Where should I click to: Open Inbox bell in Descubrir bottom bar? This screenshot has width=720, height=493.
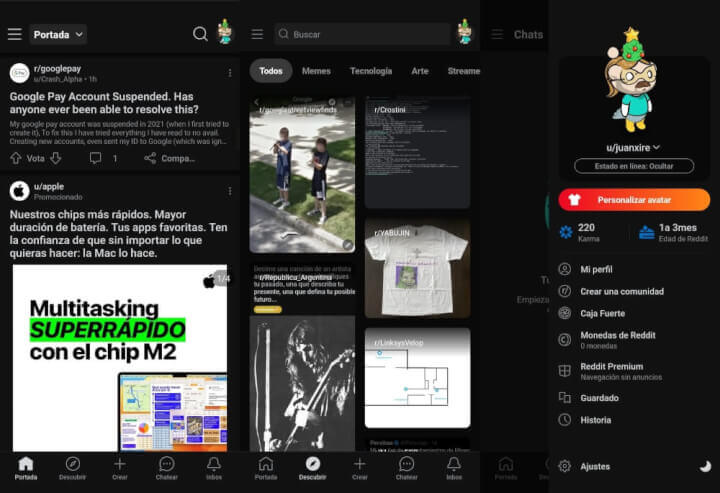(454, 468)
